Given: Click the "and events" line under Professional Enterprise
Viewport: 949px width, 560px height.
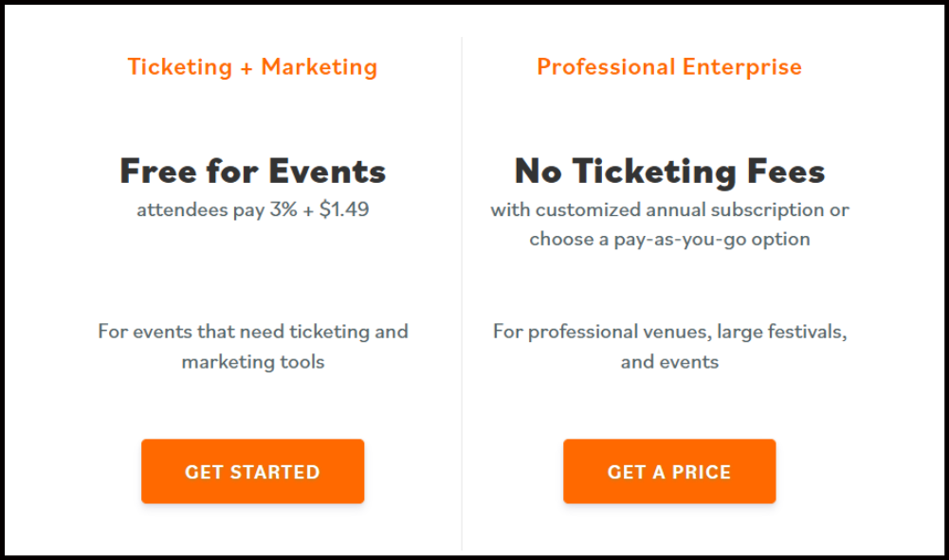Looking at the screenshot, I should pyautogui.click(x=669, y=362).
